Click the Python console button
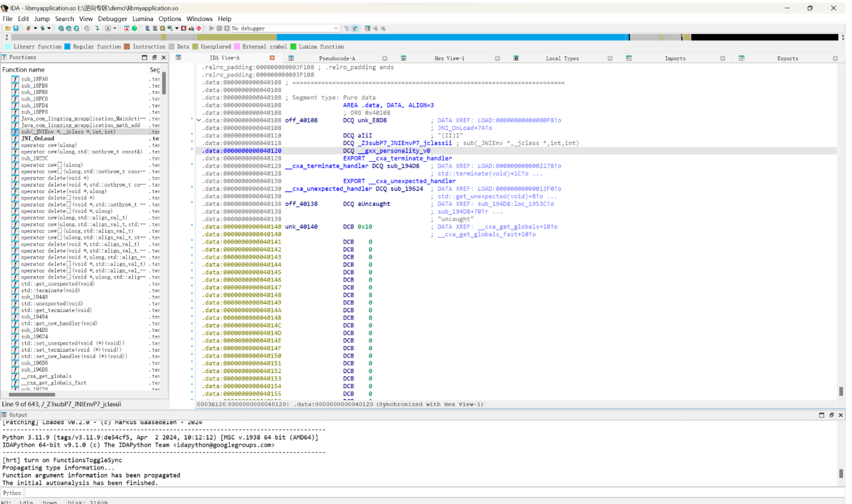The width and height of the screenshot is (852, 504). pyautogui.click(x=12, y=493)
